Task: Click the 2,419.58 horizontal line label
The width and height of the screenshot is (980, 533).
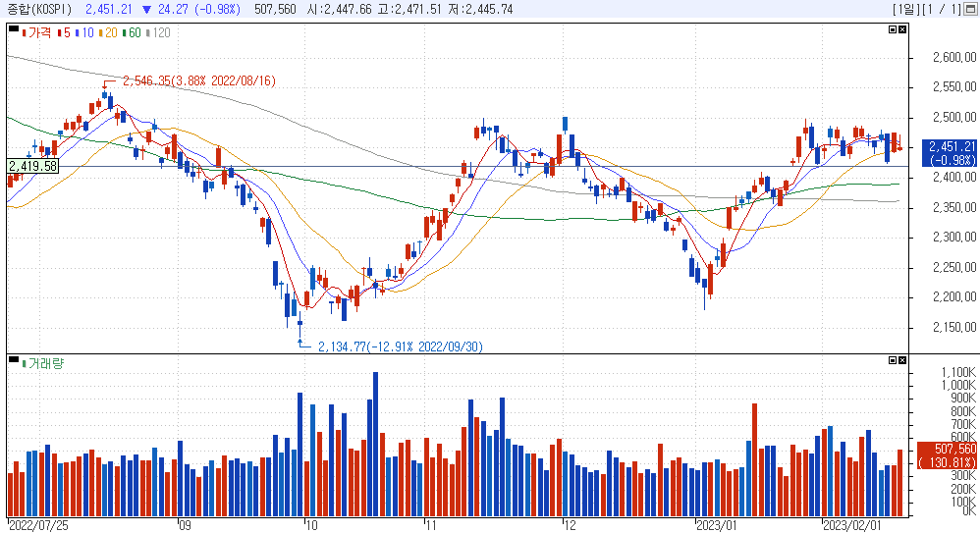Action: coord(33,166)
